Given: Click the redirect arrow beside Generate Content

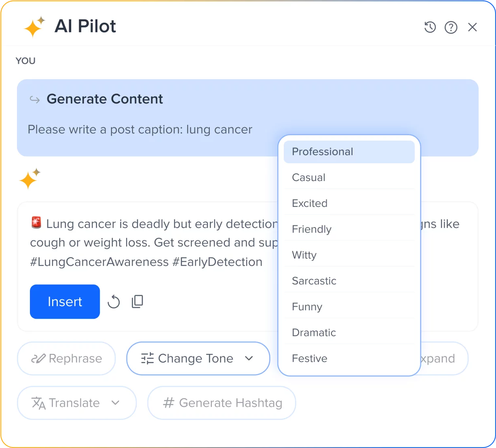Looking at the screenshot, I should click(34, 100).
